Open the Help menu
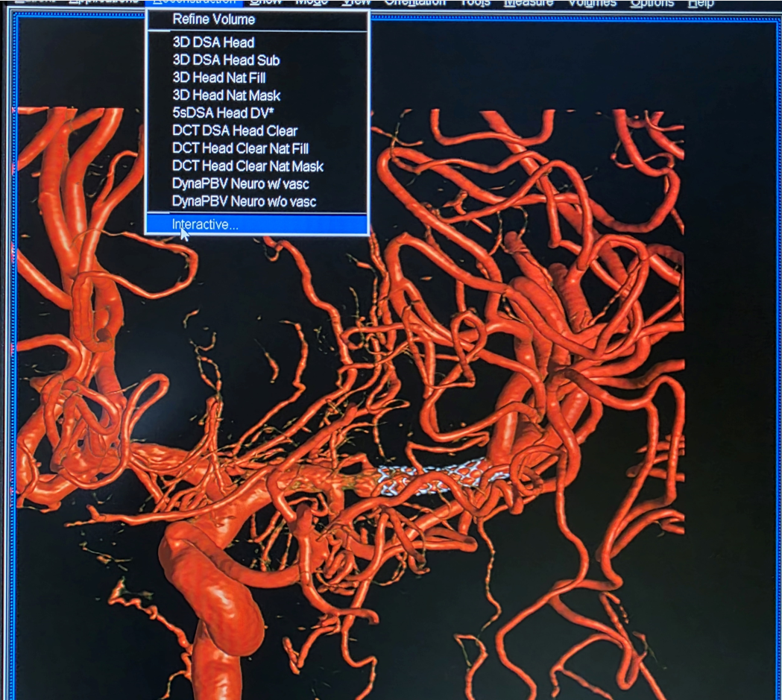The image size is (782, 700). click(700, 3)
